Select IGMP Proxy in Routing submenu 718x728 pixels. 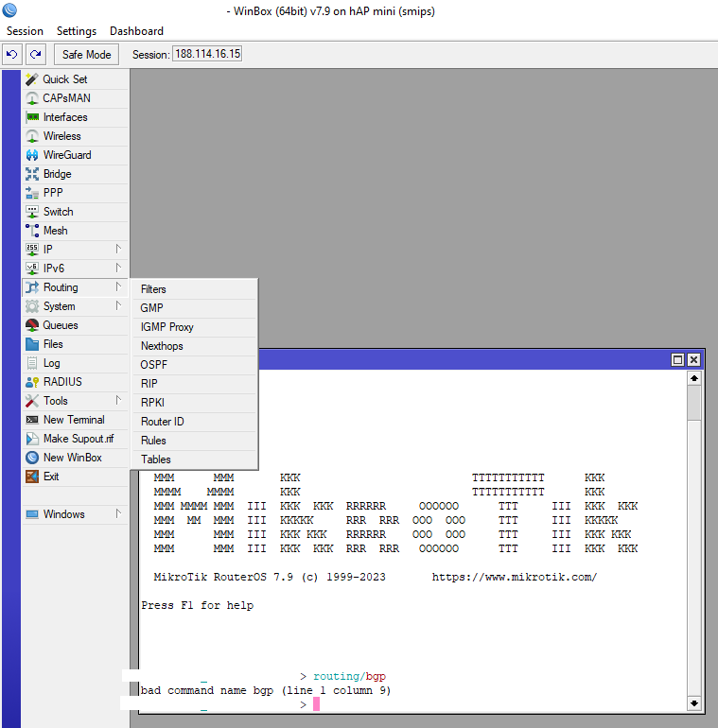[x=194, y=327]
